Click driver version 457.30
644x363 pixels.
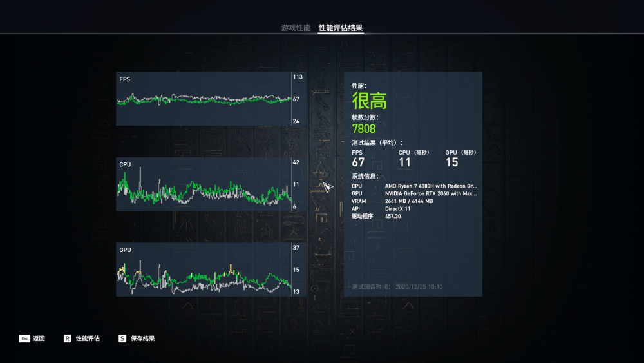[x=393, y=216]
